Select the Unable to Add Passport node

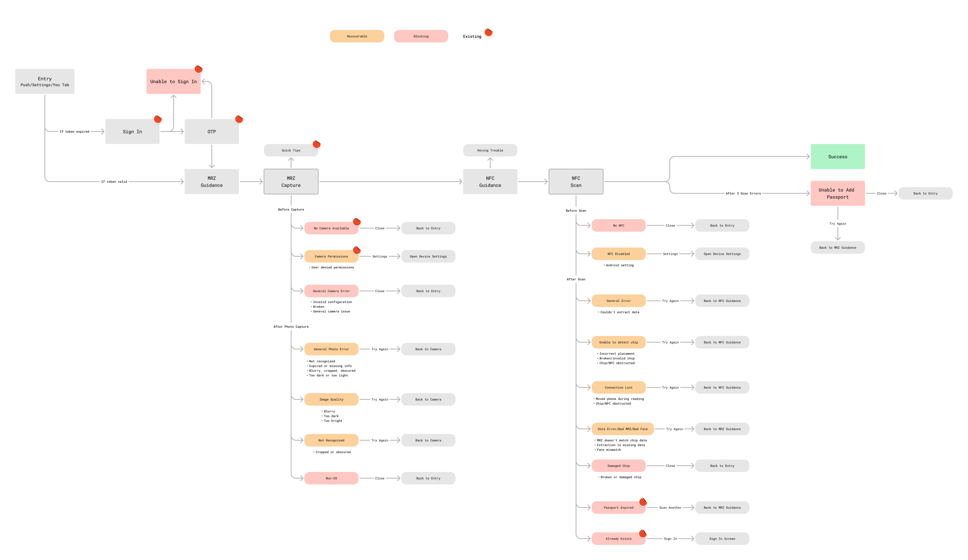pyautogui.click(x=838, y=193)
